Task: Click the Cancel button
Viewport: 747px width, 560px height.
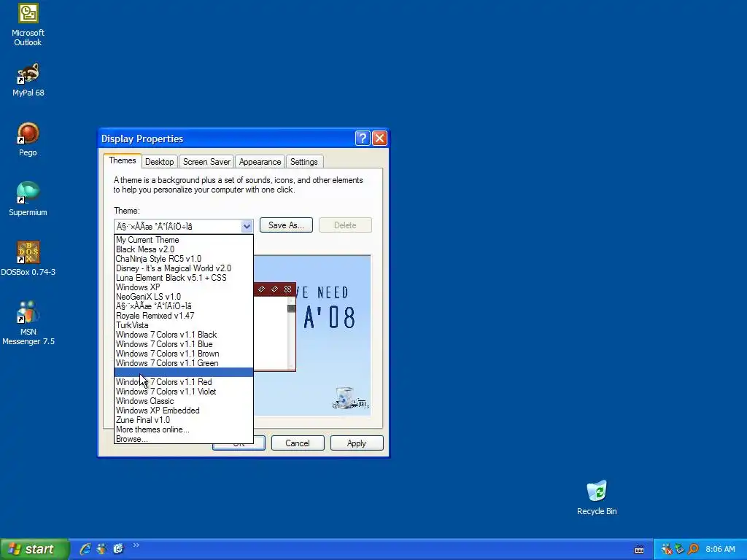Action: coord(298,443)
